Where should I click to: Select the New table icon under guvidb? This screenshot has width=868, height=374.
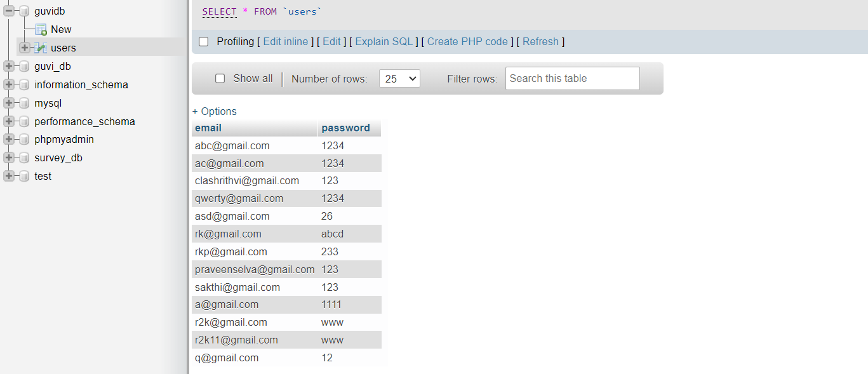point(41,29)
